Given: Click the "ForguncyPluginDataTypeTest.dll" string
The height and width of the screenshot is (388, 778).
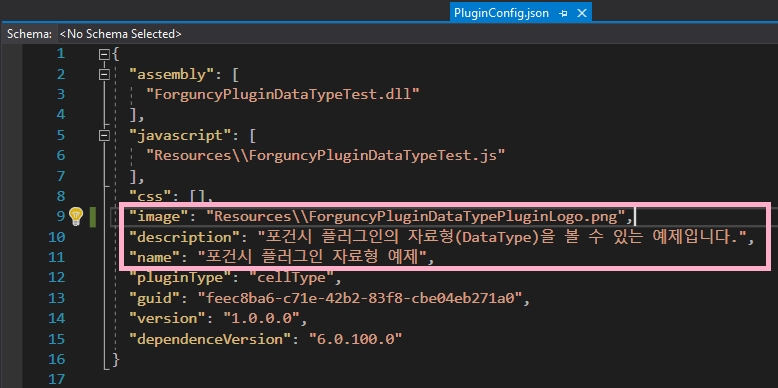Looking at the screenshot, I should pyautogui.click(x=283, y=94).
